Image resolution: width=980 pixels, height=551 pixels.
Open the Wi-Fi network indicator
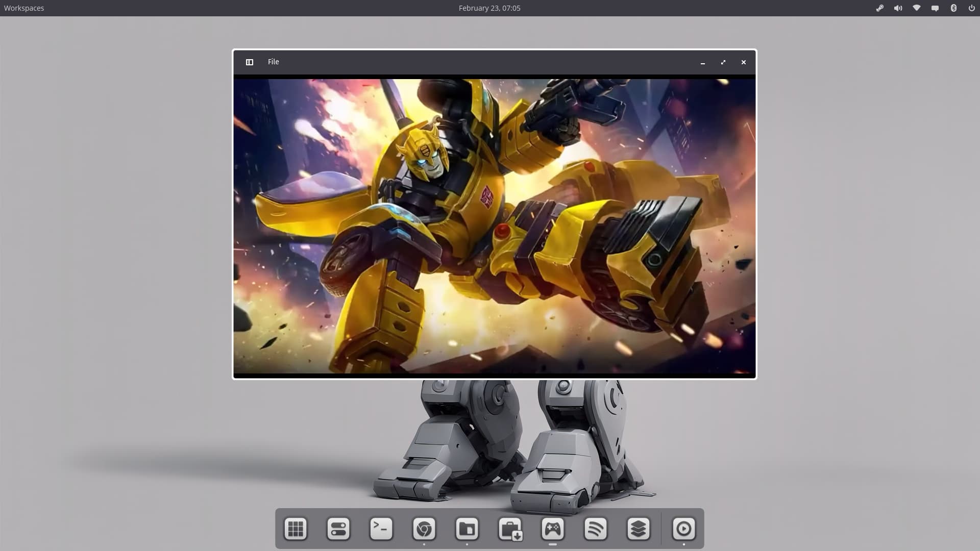coord(917,8)
